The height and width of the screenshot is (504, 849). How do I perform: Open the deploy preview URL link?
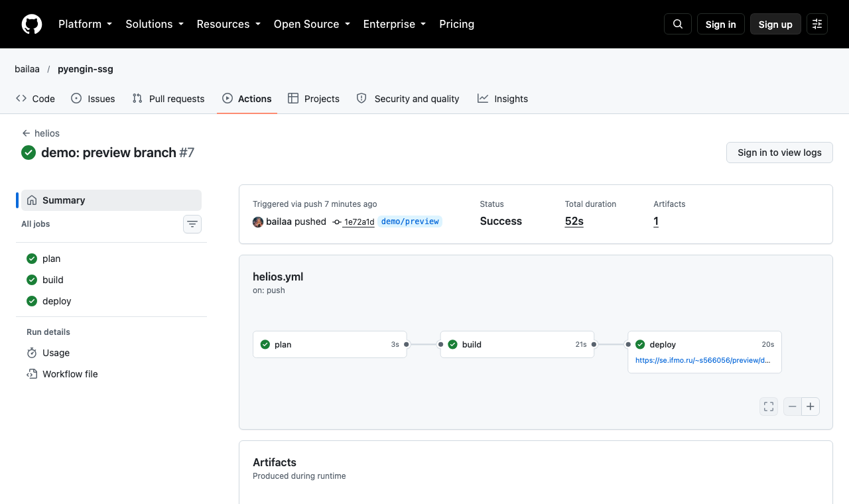click(703, 361)
